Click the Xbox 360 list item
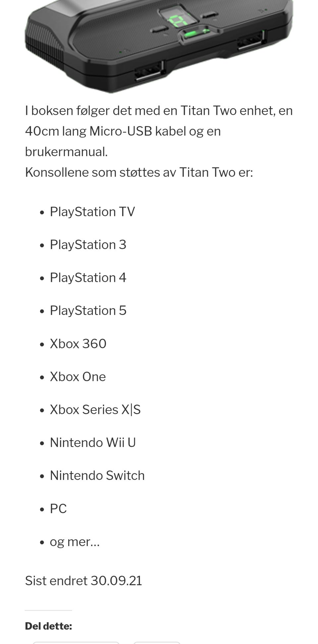The width and height of the screenshot is (318, 644). 78,344
